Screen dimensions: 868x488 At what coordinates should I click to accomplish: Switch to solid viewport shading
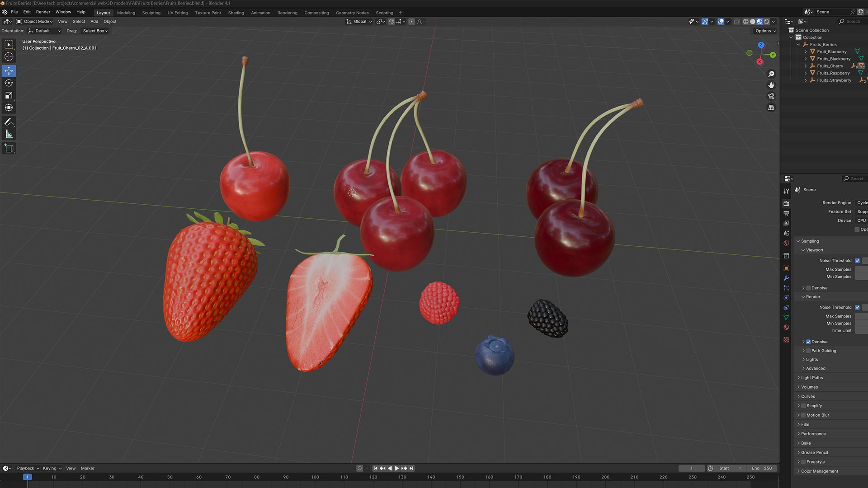(753, 21)
